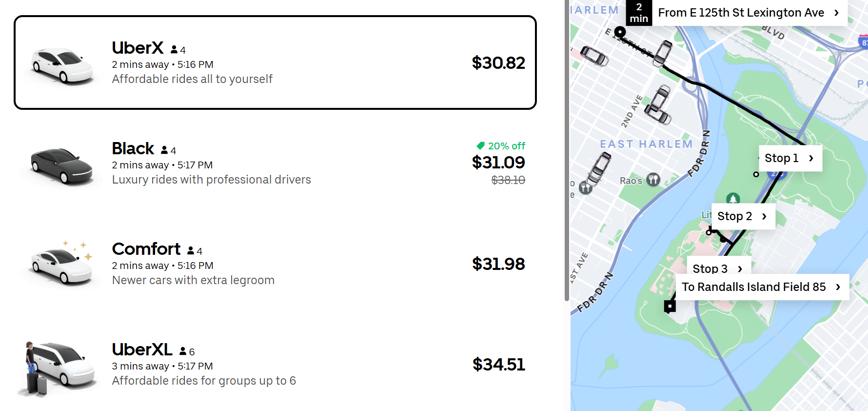This screenshot has height=411, width=868.
Task: Click the green park tree map marker
Action: point(733,199)
